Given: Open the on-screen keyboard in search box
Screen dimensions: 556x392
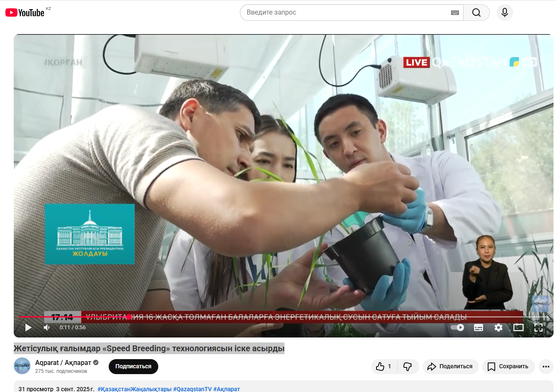Looking at the screenshot, I should coord(455,12).
